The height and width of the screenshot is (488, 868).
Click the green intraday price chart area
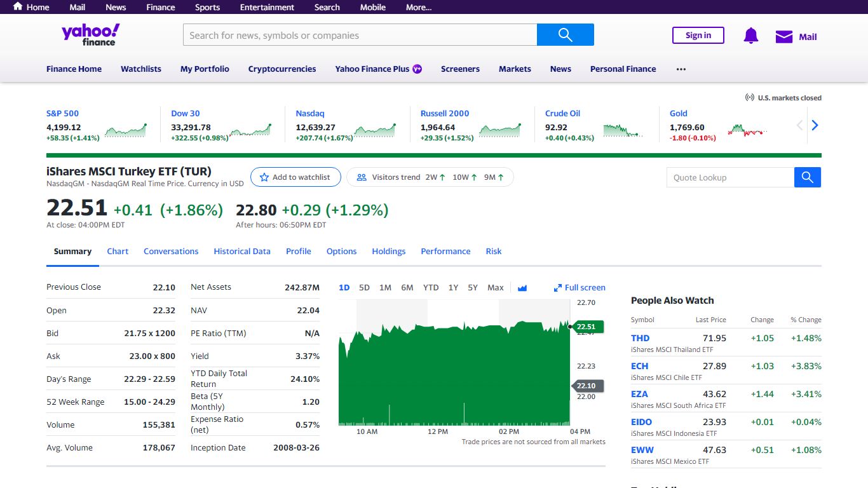click(454, 375)
